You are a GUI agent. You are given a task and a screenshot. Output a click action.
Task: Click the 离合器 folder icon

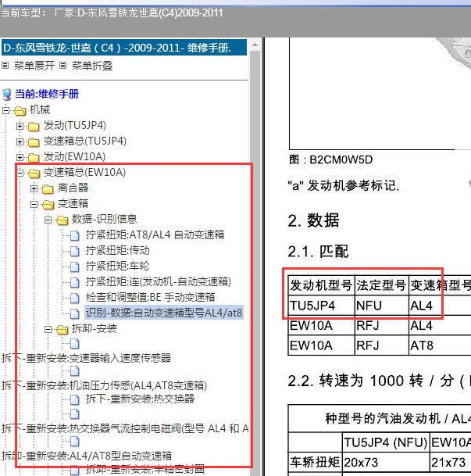pos(48,189)
